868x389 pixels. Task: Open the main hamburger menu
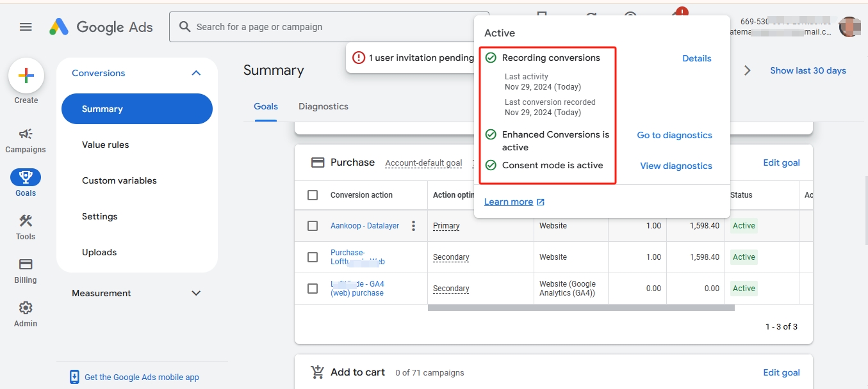26,27
